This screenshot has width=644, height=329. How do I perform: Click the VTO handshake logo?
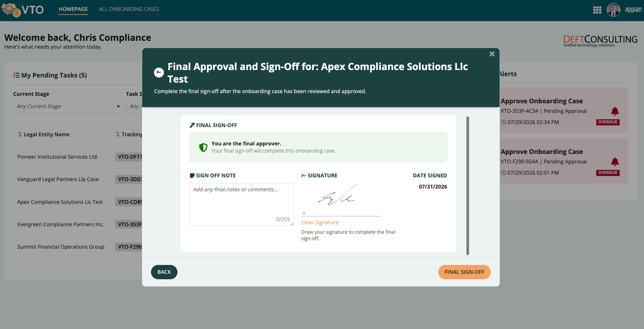click(x=22, y=10)
